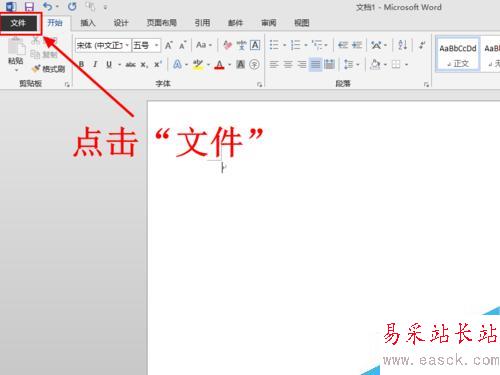The width and height of the screenshot is (500, 375).
Task: Toggle Underline formatting
Action: [x=109, y=64]
